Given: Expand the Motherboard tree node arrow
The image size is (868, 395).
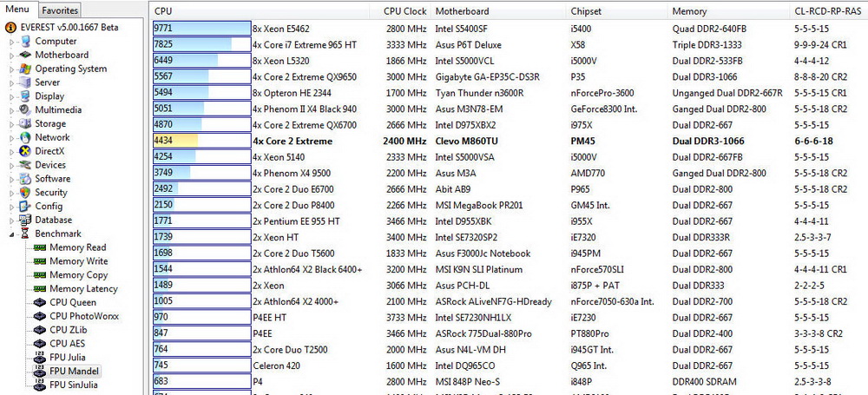Looking at the screenshot, I should click(11, 56).
